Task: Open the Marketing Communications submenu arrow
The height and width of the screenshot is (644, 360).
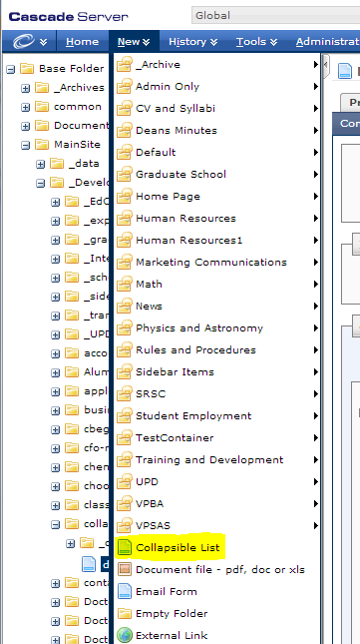Action: [x=316, y=262]
